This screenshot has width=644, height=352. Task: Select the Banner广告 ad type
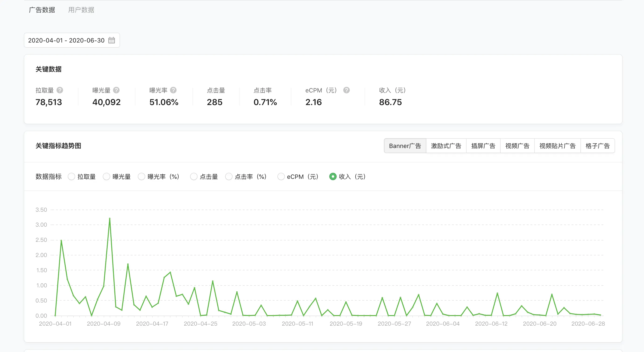pyautogui.click(x=405, y=146)
